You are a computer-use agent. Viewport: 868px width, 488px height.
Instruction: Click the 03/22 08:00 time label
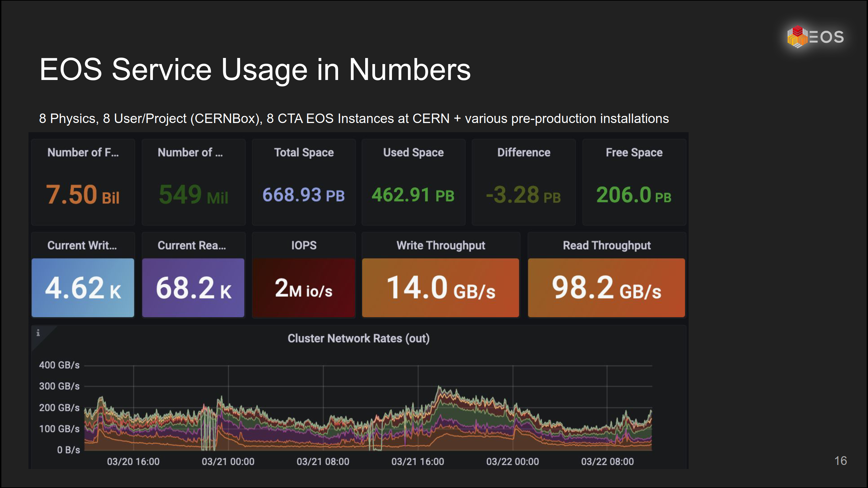click(x=608, y=462)
